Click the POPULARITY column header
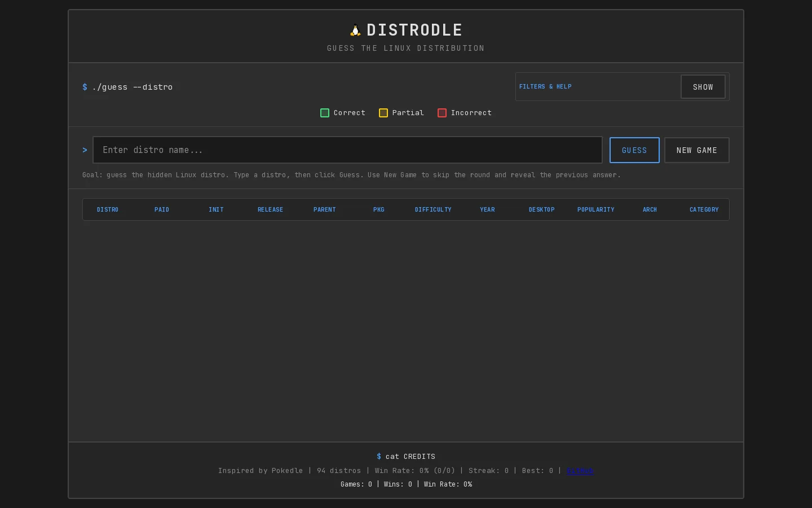The image size is (812, 508). pyautogui.click(x=596, y=209)
